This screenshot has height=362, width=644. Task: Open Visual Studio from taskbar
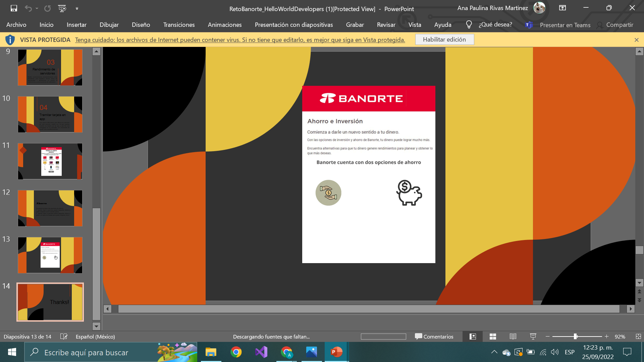[x=261, y=352]
